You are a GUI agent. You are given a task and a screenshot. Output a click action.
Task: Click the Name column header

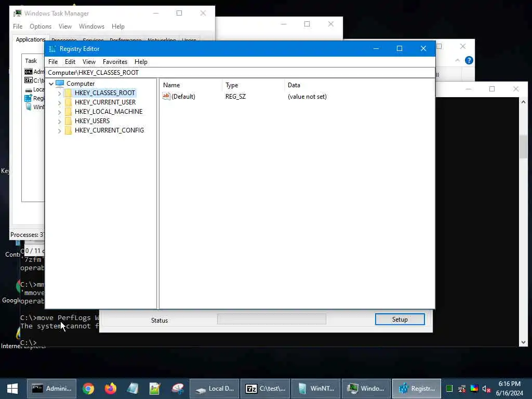point(191,85)
